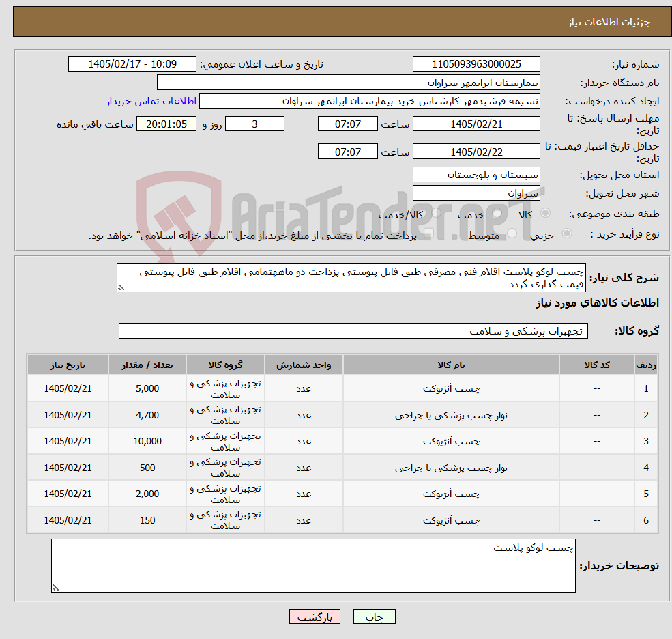Click چسب آنژیوکت item name in row 1

pos(451,388)
